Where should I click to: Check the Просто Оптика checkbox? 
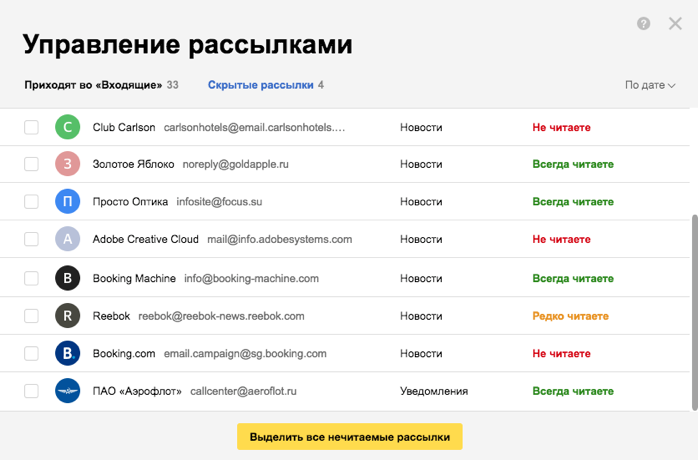pos(31,201)
